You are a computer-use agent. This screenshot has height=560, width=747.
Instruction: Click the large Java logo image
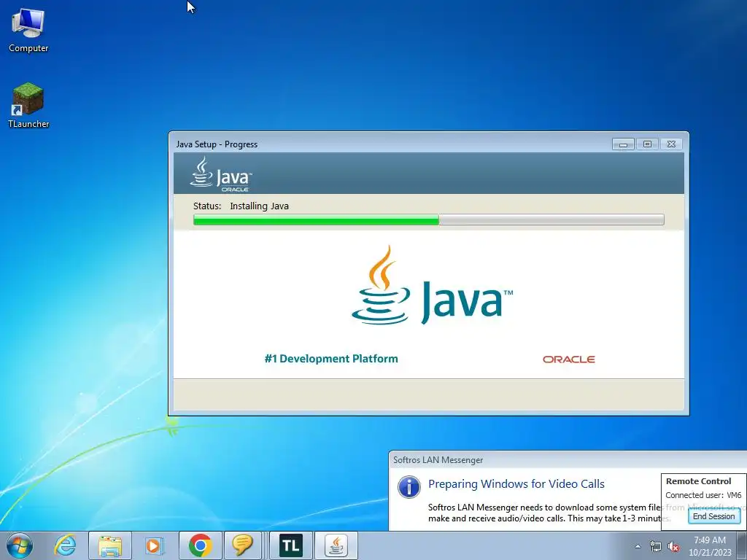[432, 285]
